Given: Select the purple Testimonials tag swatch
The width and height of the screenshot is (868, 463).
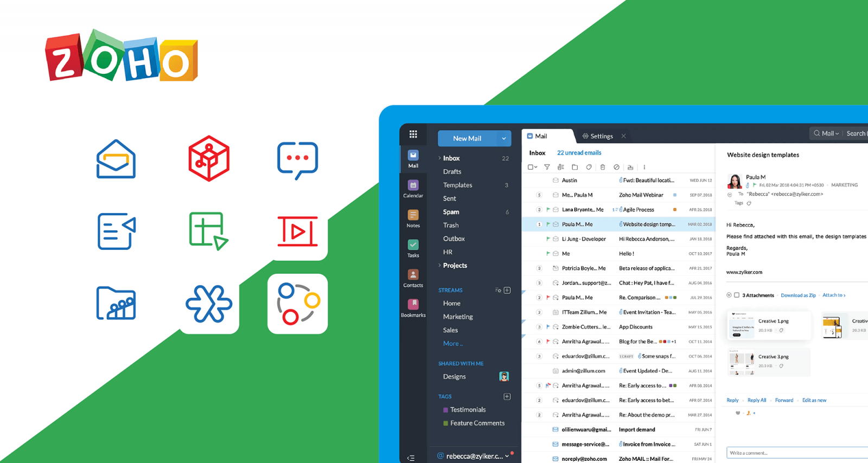Looking at the screenshot, I should [445, 410].
